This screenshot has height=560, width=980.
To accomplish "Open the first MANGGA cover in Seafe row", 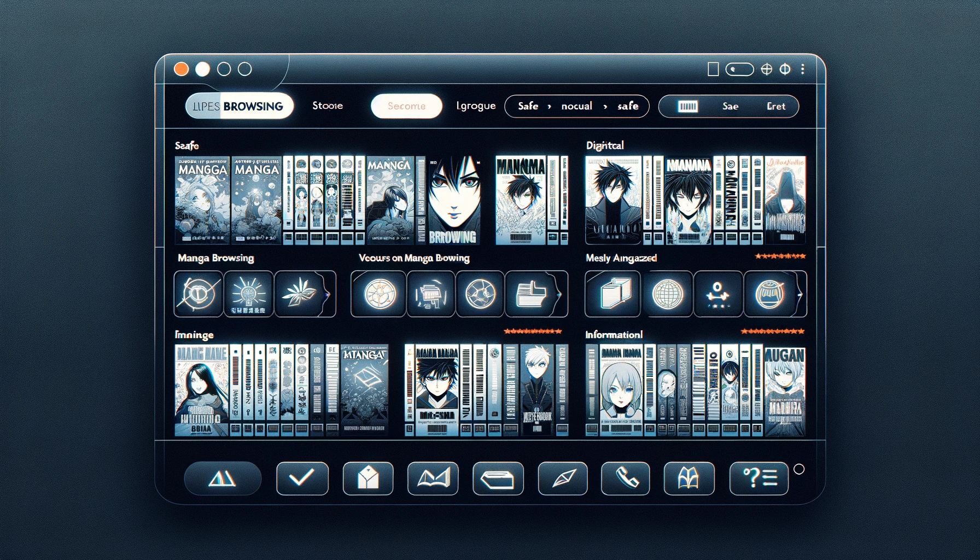I will (x=202, y=200).
